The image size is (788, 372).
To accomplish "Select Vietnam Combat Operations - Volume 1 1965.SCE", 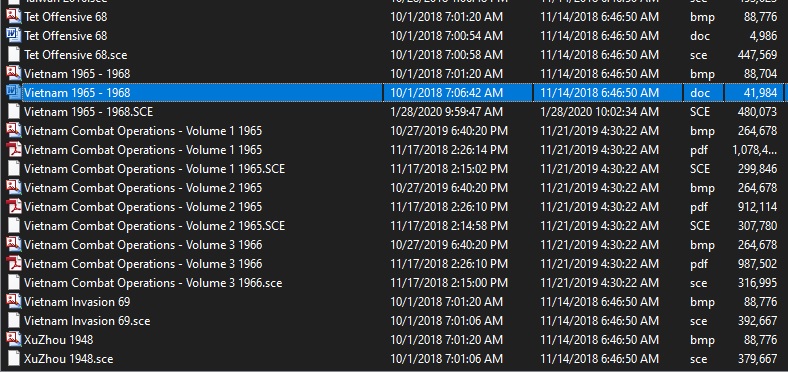I will click(x=154, y=169).
